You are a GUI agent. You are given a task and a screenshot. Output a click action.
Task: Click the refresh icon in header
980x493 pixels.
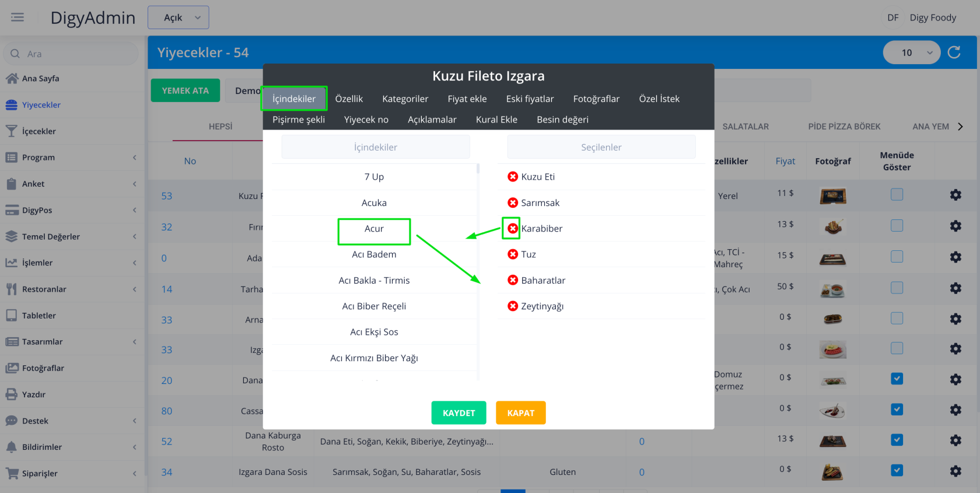[954, 53]
